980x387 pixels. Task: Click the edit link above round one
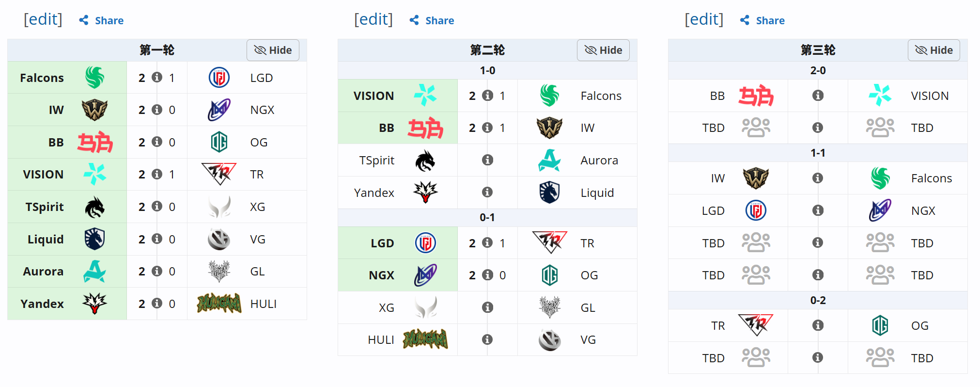(x=43, y=19)
